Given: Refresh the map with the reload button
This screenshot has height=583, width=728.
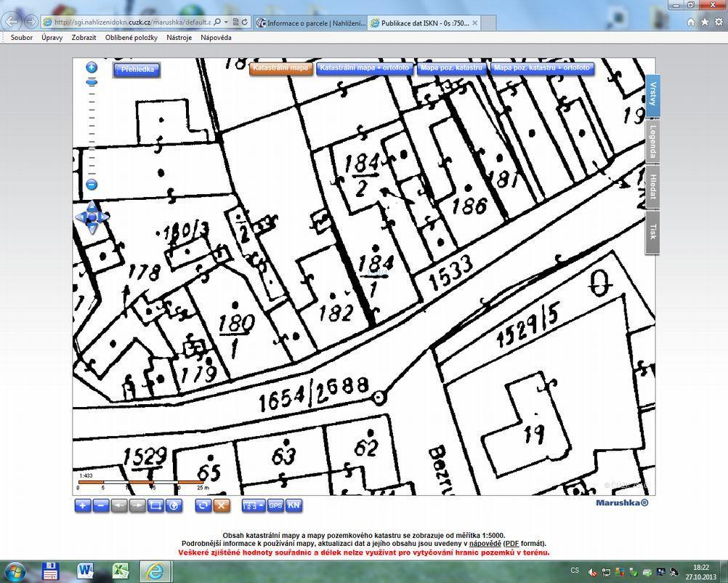Looking at the screenshot, I should tap(203, 505).
